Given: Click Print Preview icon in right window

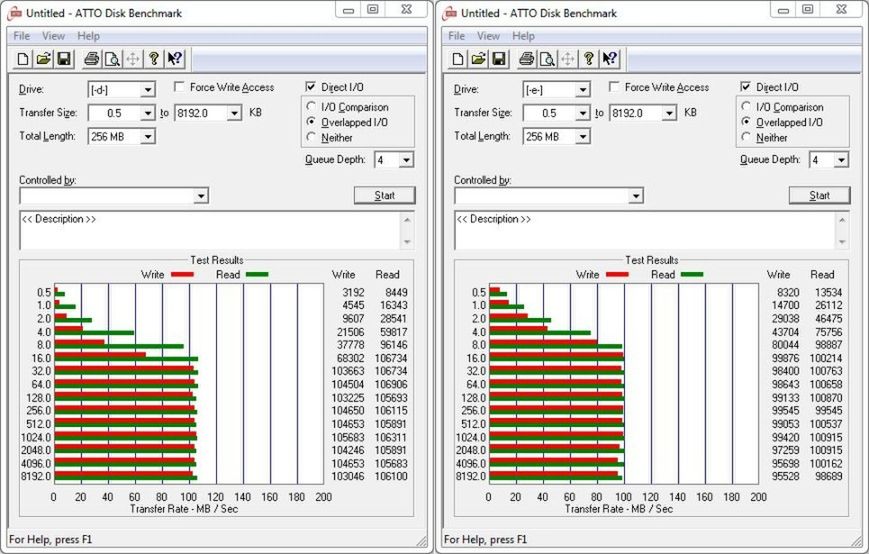Looking at the screenshot, I should pos(547,59).
